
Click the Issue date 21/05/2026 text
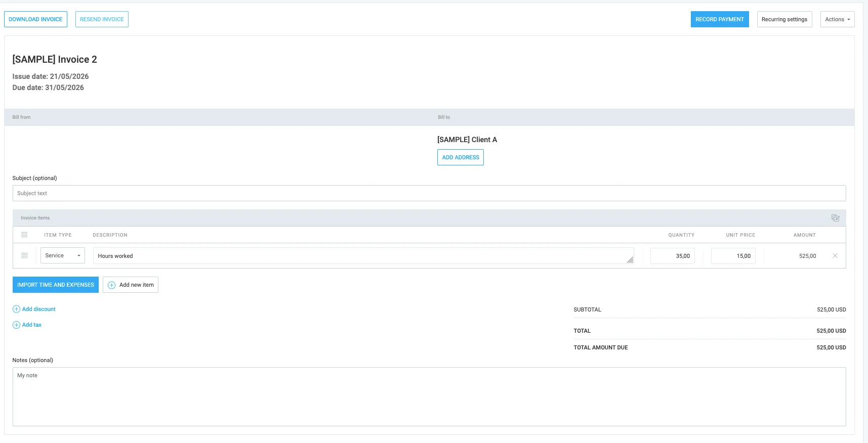(x=51, y=76)
